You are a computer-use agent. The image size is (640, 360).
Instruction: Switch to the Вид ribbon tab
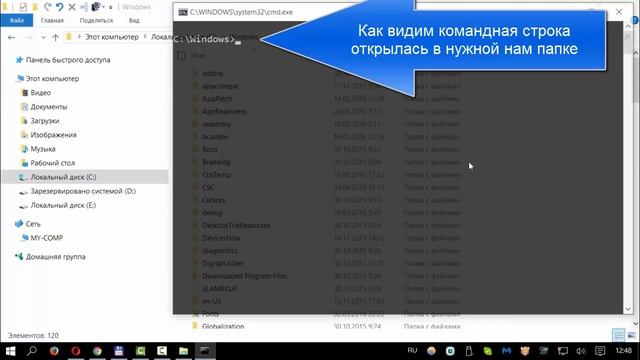(x=134, y=20)
